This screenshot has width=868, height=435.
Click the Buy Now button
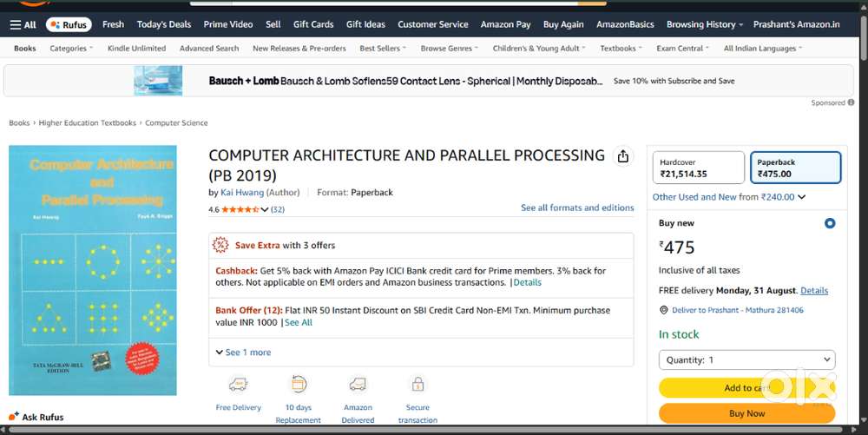pos(746,413)
